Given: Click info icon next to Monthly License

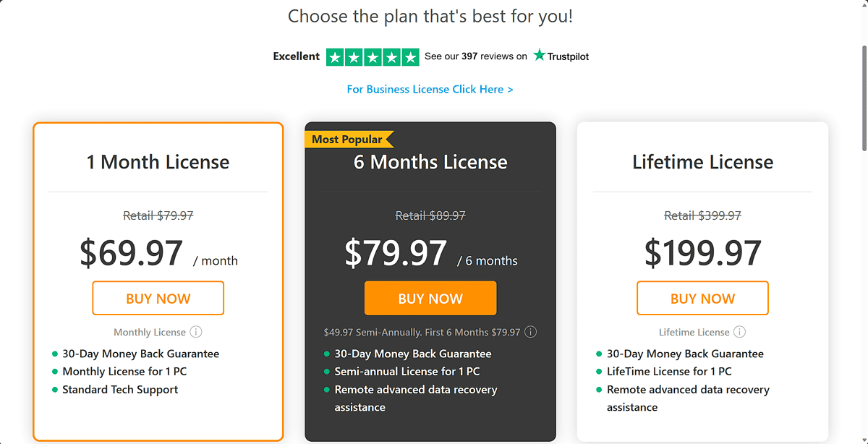Looking at the screenshot, I should [x=196, y=333].
